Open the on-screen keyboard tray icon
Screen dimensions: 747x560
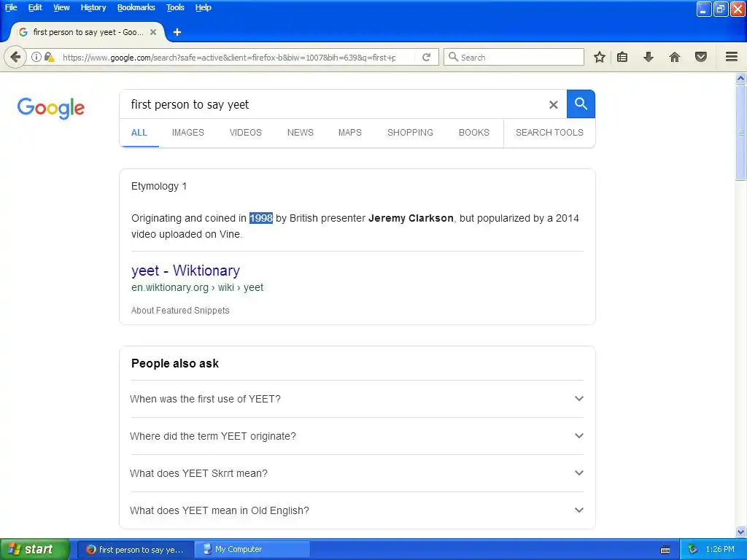[x=665, y=550]
